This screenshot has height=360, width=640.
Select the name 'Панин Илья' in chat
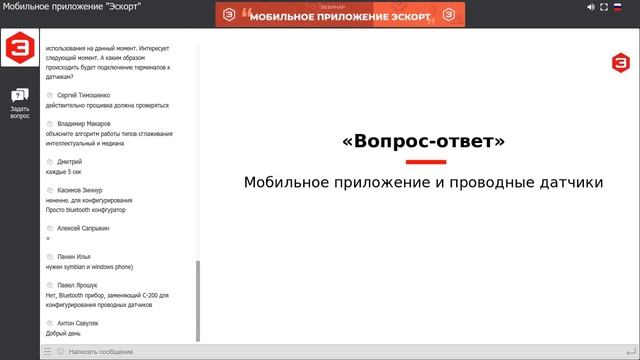(74, 257)
